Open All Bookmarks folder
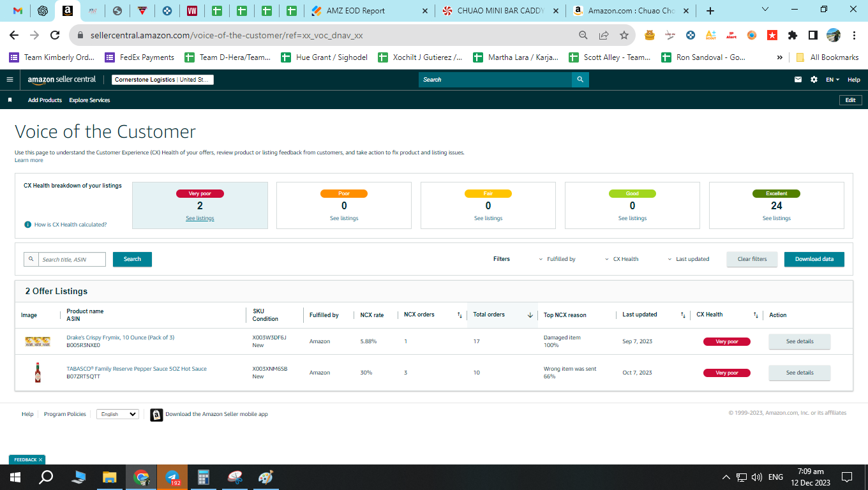Viewport: 868px width, 490px height. point(827,57)
